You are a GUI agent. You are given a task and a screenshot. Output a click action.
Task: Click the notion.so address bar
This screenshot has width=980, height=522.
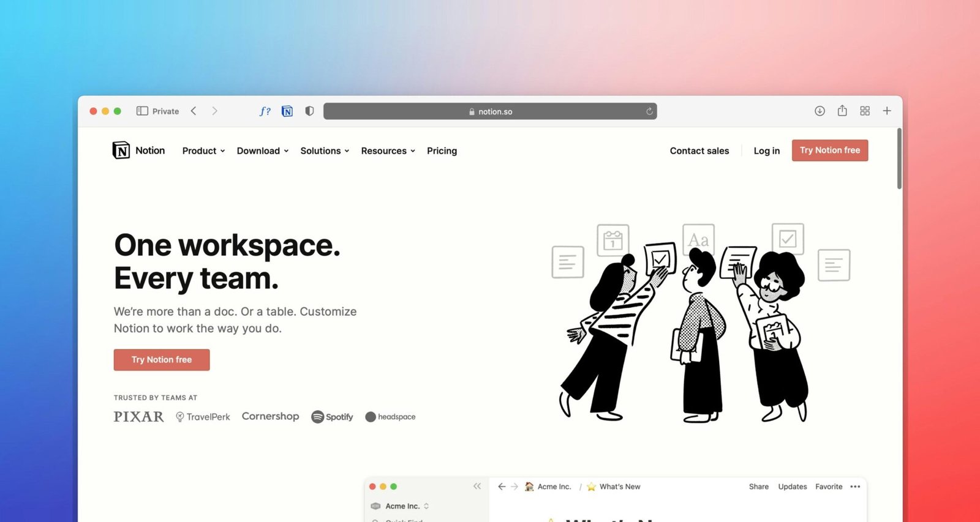click(x=490, y=111)
